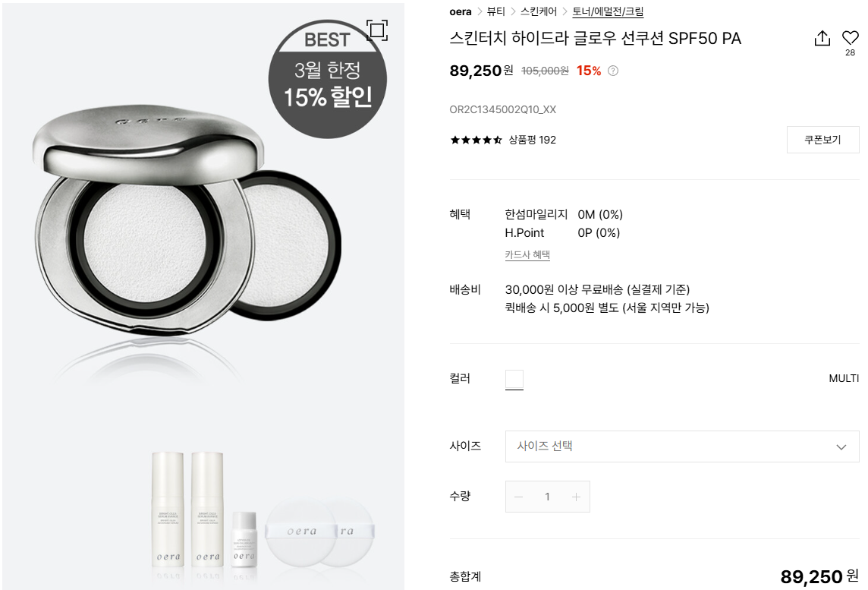Click the chevron arrow in size selector

coord(841,447)
